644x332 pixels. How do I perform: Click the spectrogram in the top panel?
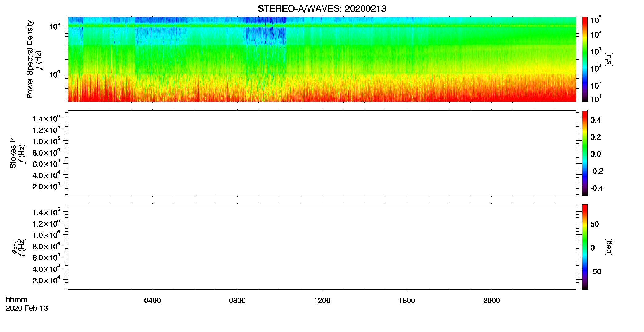pos(322,59)
